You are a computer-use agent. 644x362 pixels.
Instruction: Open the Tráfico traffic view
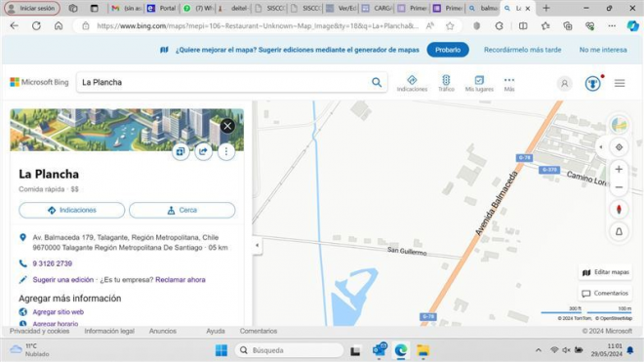pos(446,83)
